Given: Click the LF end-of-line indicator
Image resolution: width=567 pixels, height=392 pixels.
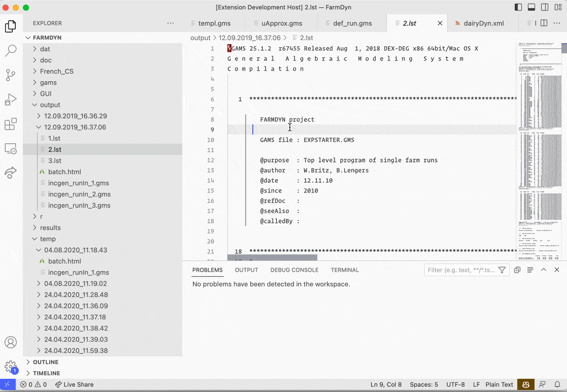Looking at the screenshot, I should 476,384.
